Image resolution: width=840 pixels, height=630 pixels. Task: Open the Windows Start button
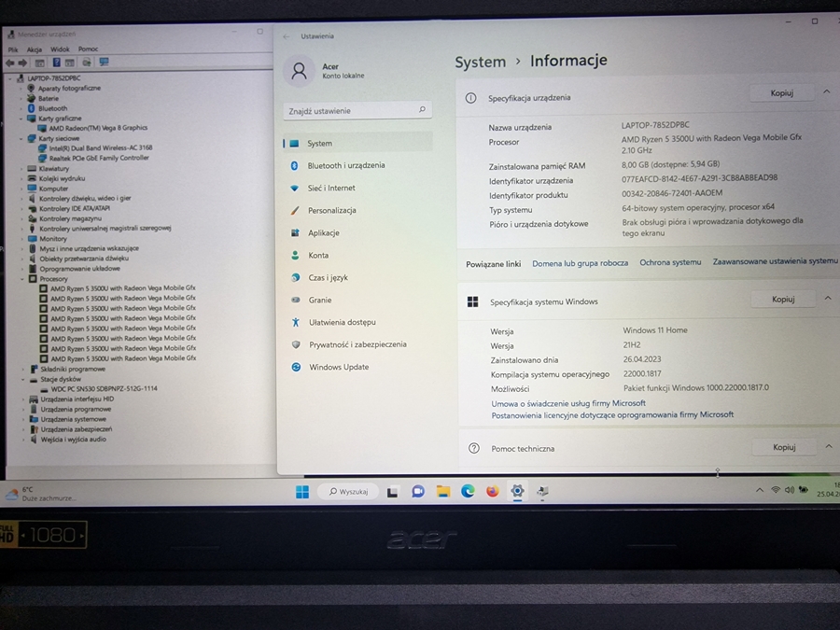(302, 492)
